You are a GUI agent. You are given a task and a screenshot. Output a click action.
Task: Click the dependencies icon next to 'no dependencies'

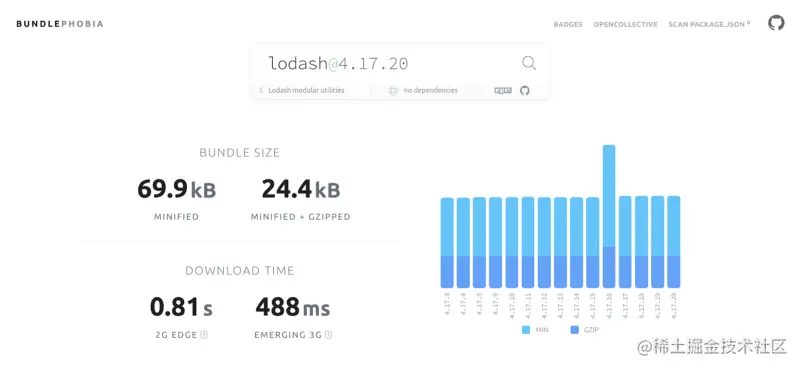392,90
